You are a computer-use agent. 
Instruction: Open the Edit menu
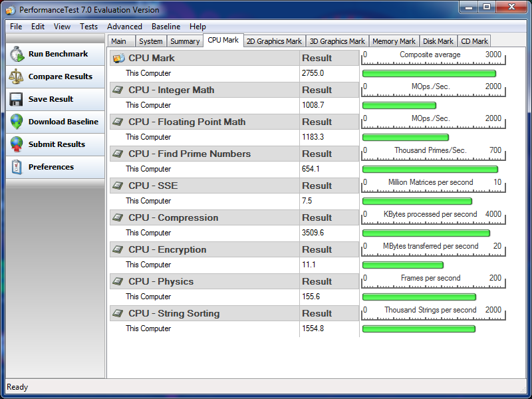(x=38, y=27)
